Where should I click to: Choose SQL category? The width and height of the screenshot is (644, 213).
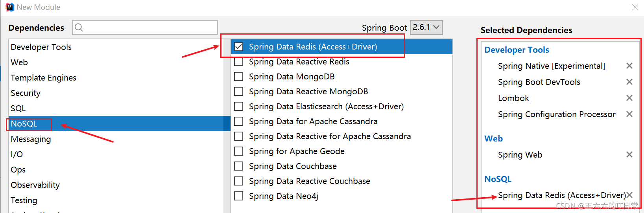tap(116, 108)
